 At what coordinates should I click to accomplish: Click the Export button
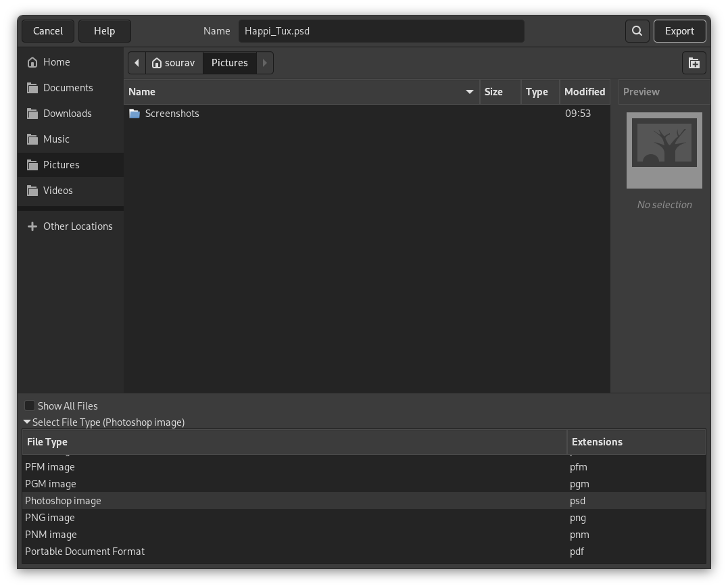(679, 30)
